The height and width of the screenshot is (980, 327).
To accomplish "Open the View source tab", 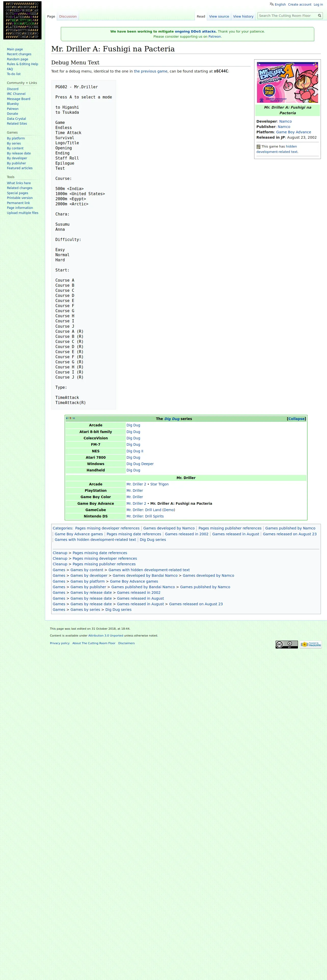I will point(219,16).
